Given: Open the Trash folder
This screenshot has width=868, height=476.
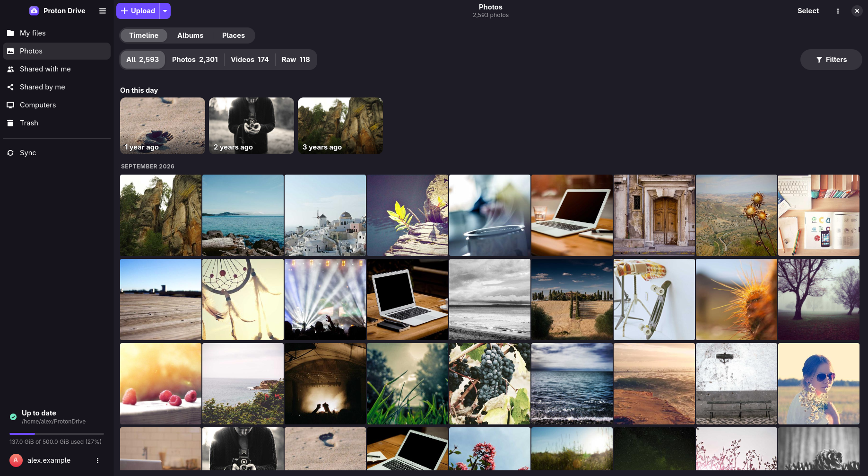Looking at the screenshot, I should (57, 123).
